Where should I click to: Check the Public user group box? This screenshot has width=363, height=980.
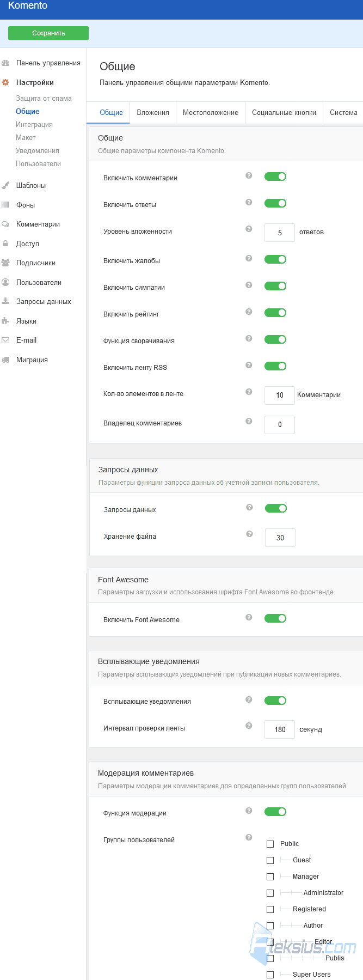coord(270,844)
